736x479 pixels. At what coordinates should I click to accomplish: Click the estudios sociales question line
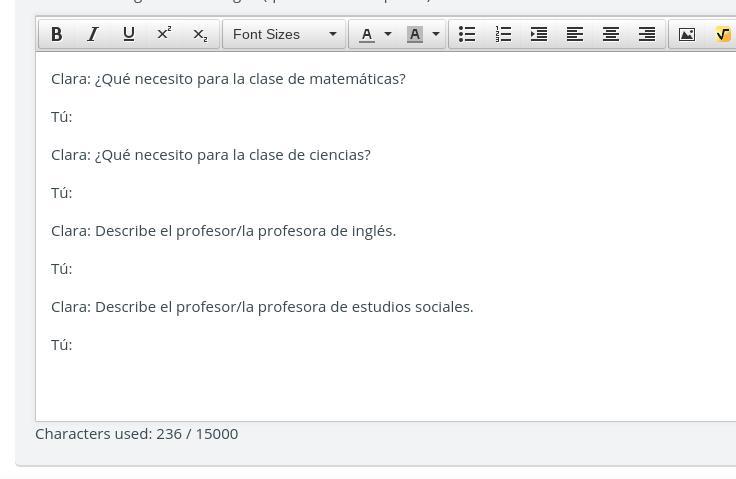pos(262,307)
